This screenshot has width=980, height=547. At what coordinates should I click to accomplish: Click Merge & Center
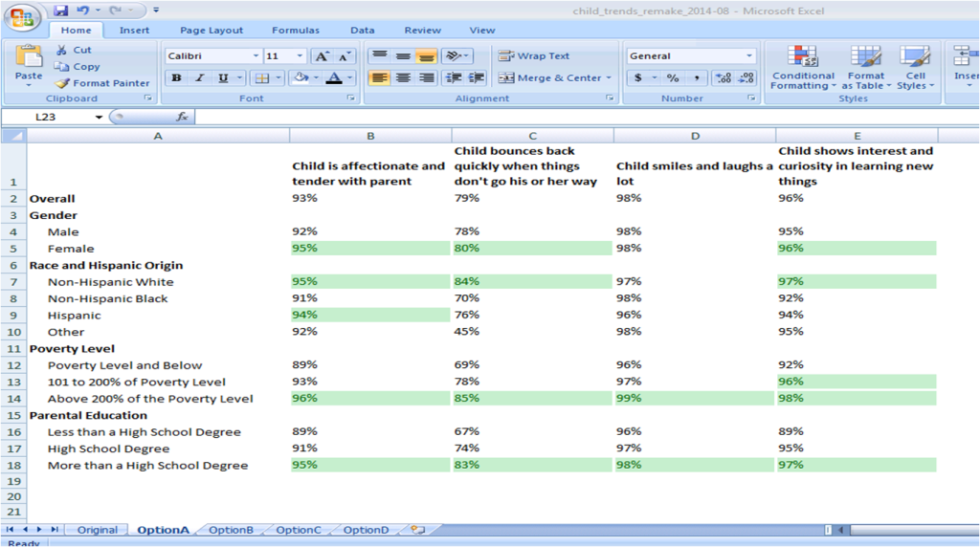[549, 78]
